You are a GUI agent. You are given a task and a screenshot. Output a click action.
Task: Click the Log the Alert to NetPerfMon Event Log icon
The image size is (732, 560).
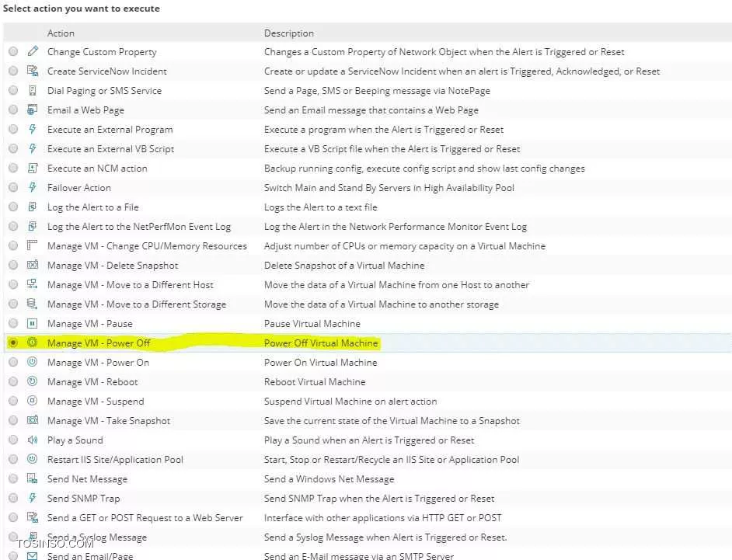tap(32, 226)
